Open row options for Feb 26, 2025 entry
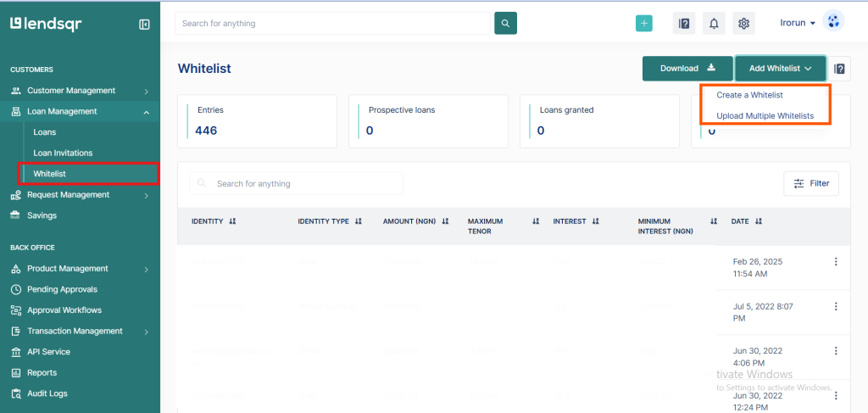The image size is (868, 413). pos(837,262)
